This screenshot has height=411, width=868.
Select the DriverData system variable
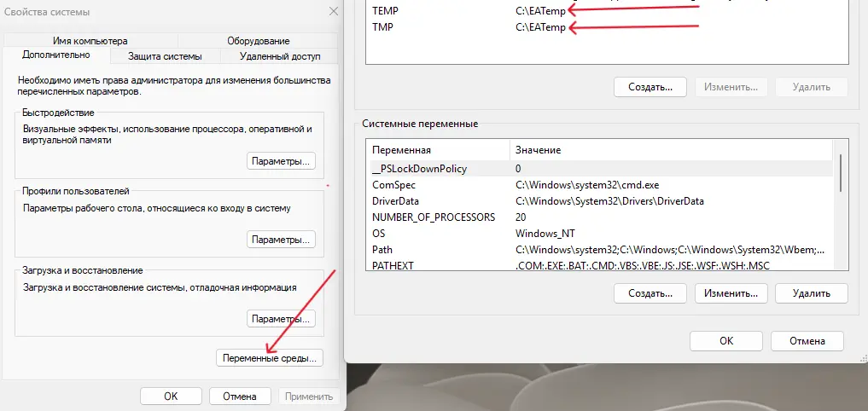coord(599,200)
